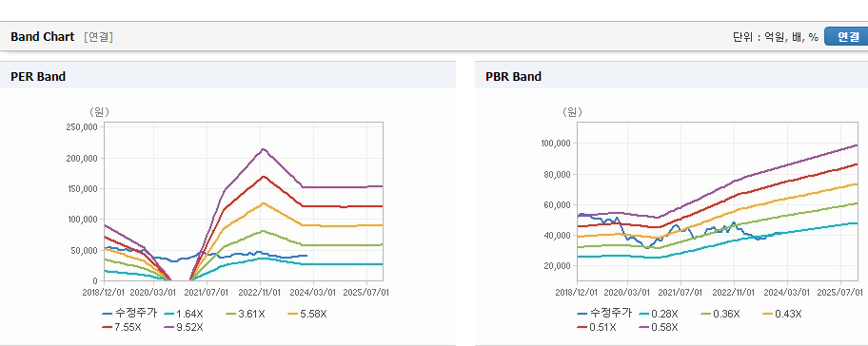Click the 150,000 y-axis label on PER chart
This screenshot has height=346, width=868.
point(82,188)
